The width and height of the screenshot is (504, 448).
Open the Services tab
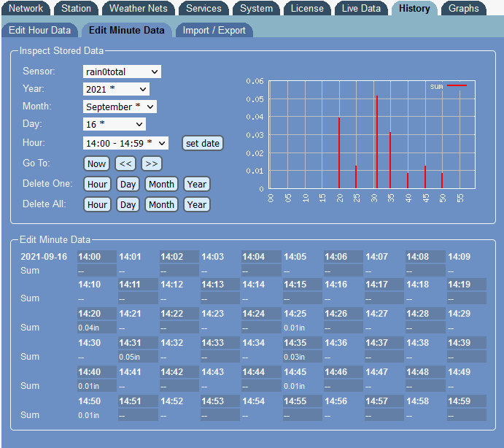tap(203, 8)
